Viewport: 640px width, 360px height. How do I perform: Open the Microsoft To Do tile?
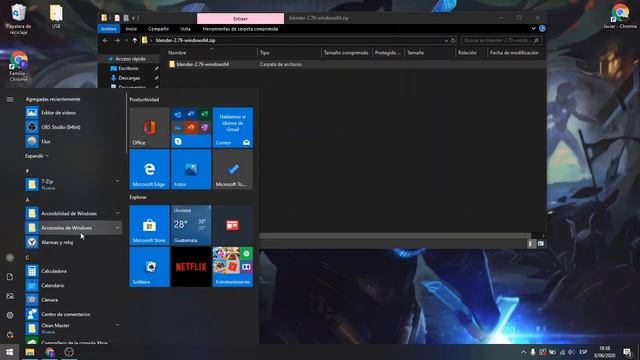click(x=233, y=169)
